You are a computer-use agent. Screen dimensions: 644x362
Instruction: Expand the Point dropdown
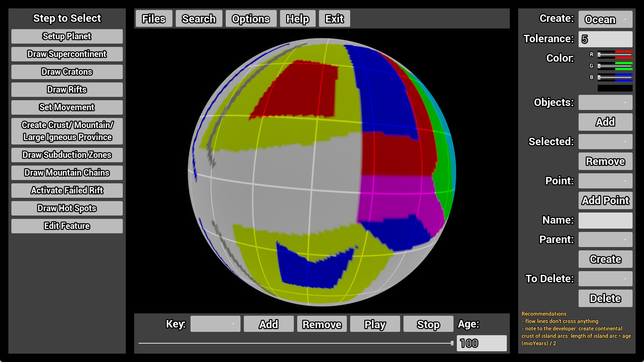click(x=605, y=181)
